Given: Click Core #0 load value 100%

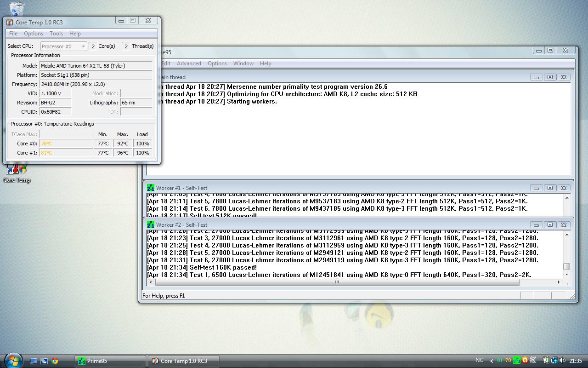Looking at the screenshot, I should pyautogui.click(x=142, y=144).
